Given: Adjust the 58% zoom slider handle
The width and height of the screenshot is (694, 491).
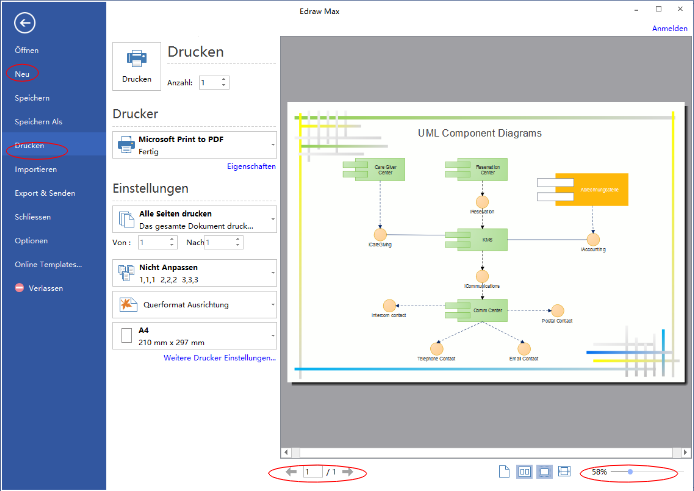Looking at the screenshot, I should pyautogui.click(x=630, y=472).
